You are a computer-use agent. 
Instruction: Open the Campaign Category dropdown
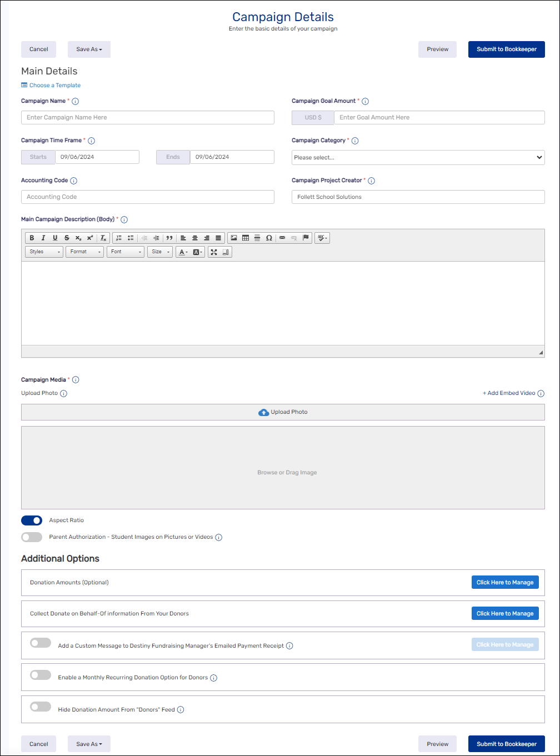(x=418, y=157)
